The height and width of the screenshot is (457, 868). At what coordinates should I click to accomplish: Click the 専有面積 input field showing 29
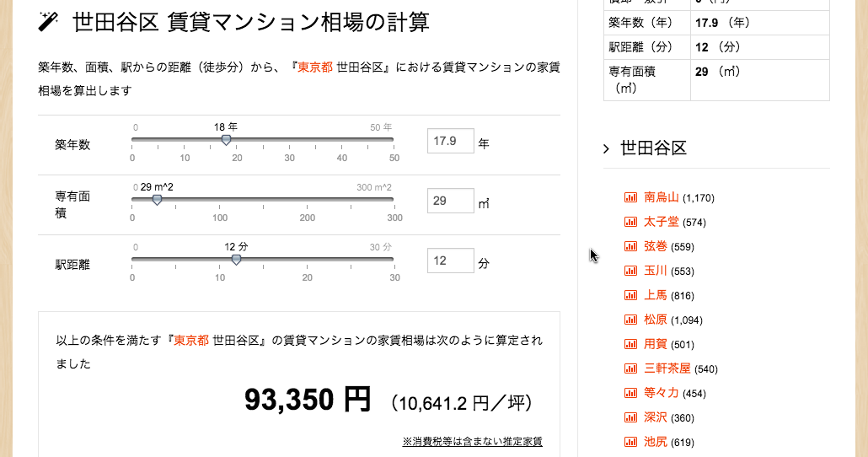pyautogui.click(x=451, y=201)
